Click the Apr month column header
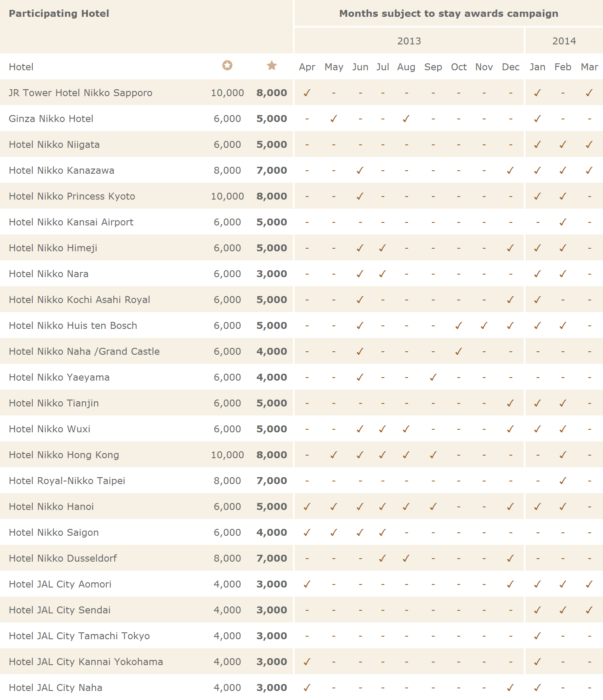 [x=307, y=67]
